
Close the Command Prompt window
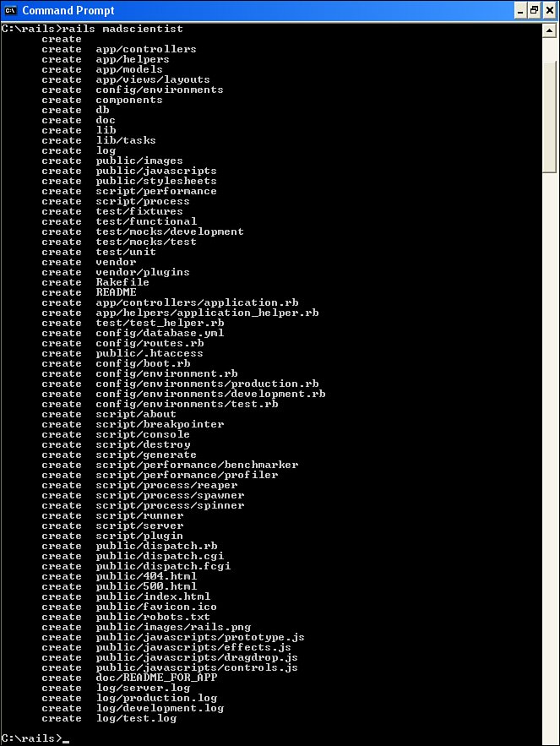tap(550, 10)
